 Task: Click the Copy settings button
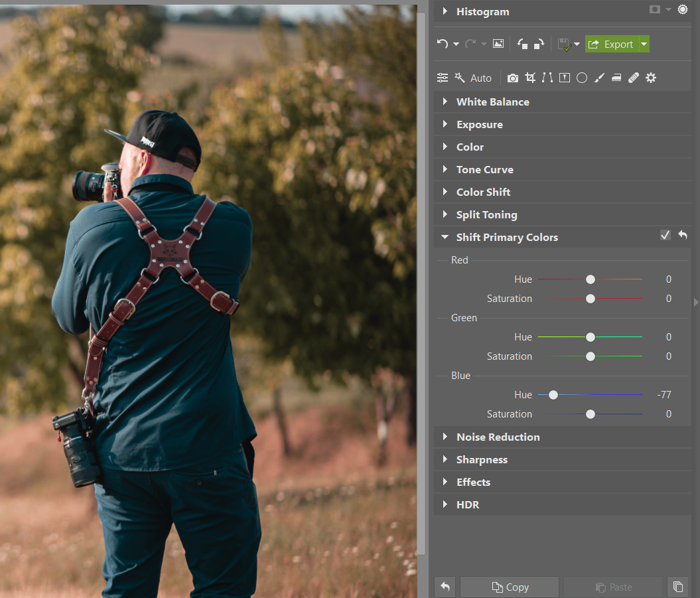coord(510,587)
